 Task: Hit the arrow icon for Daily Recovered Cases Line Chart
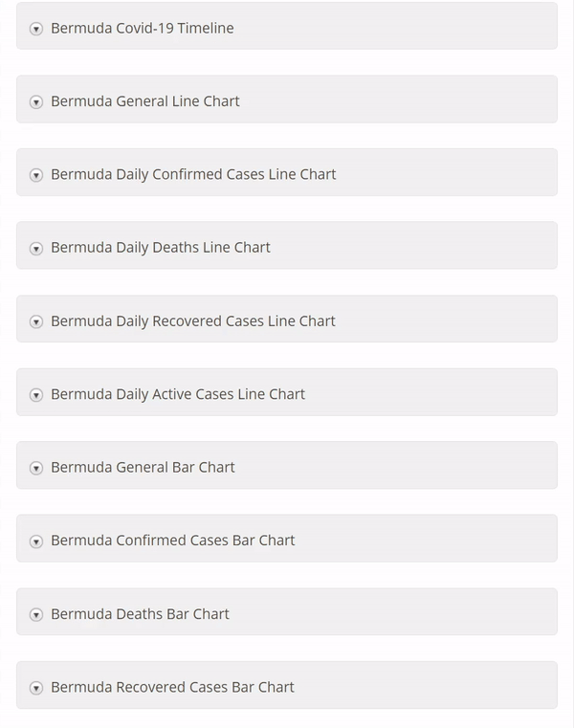(36, 321)
